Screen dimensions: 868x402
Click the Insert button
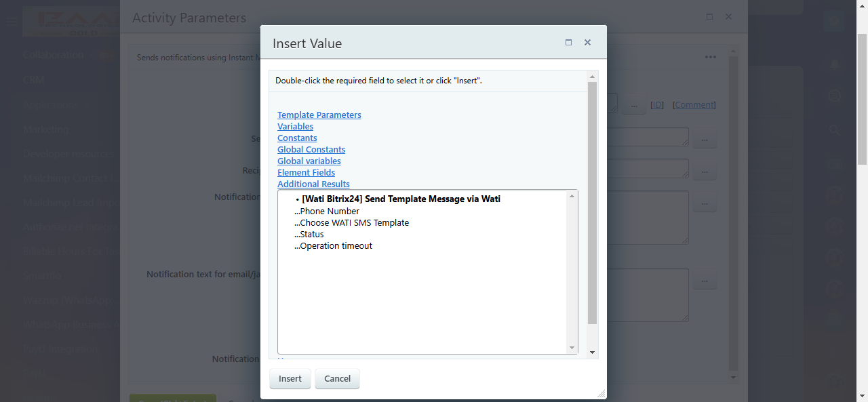point(290,379)
